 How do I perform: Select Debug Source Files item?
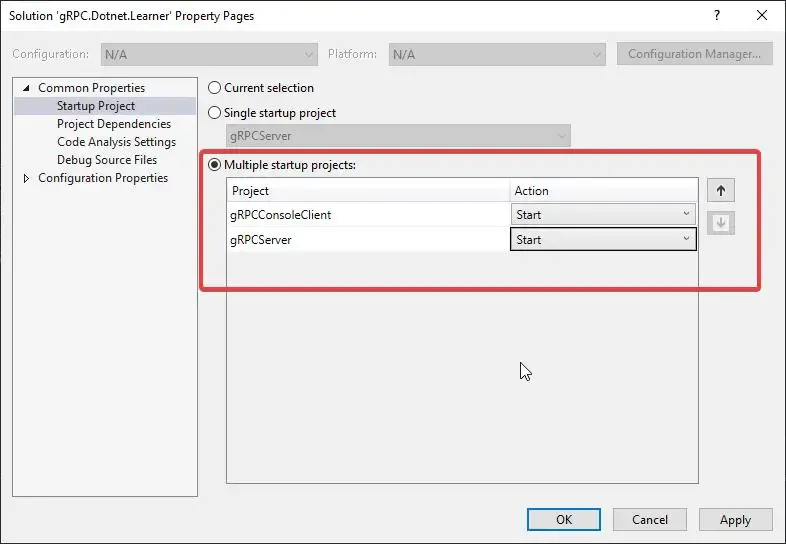point(106,160)
